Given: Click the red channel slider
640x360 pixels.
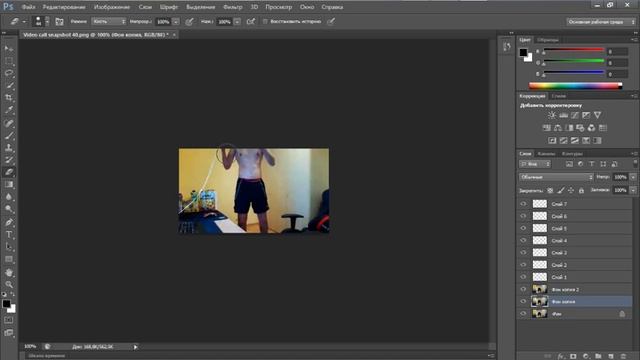Looking at the screenshot, I should point(573,51).
